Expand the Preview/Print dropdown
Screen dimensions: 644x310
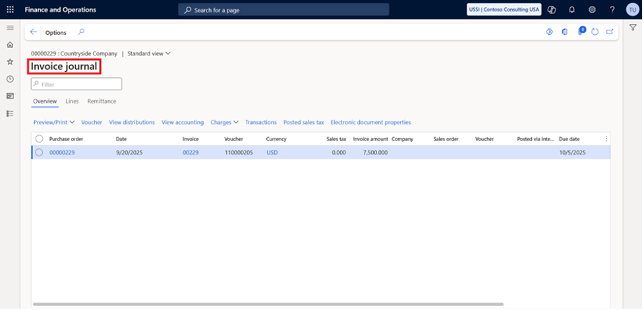pyautogui.click(x=54, y=122)
